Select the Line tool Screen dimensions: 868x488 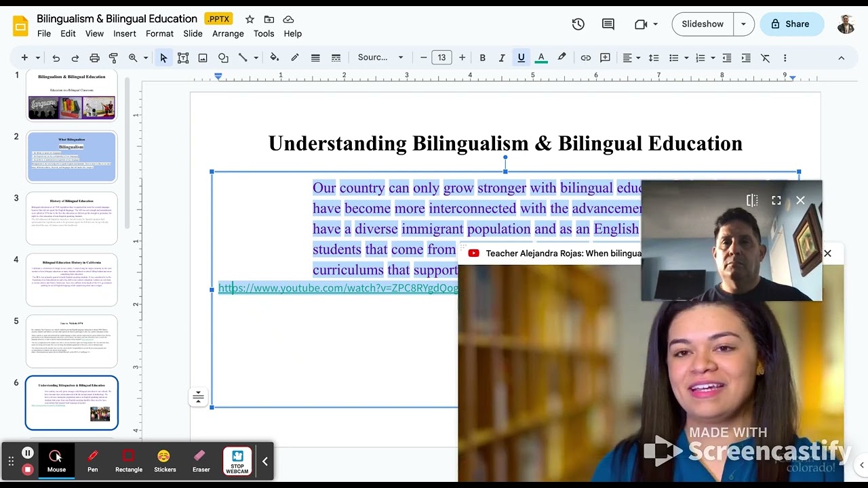pyautogui.click(x=243, y=58)
